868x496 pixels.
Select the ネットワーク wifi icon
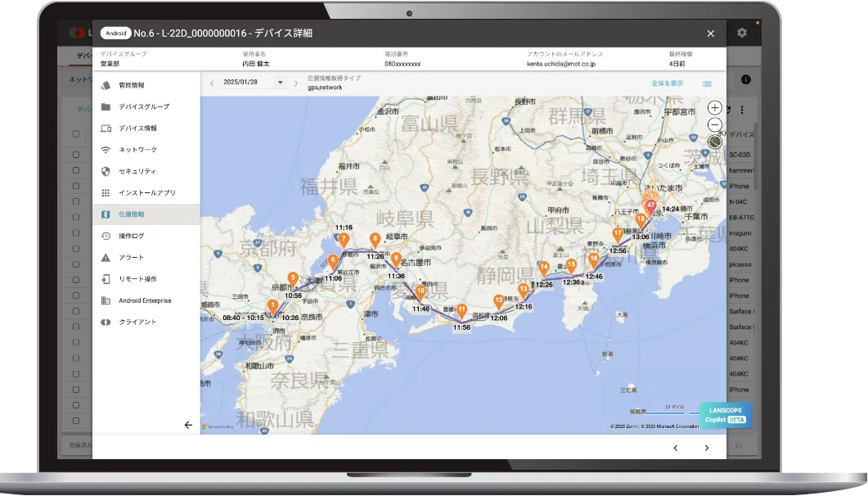(106, 150)
